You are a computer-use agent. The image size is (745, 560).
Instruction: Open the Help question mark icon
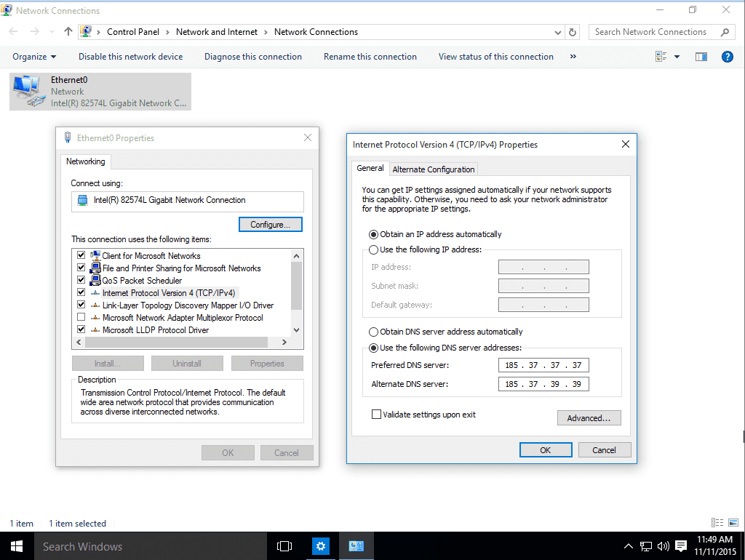[726, 57]
